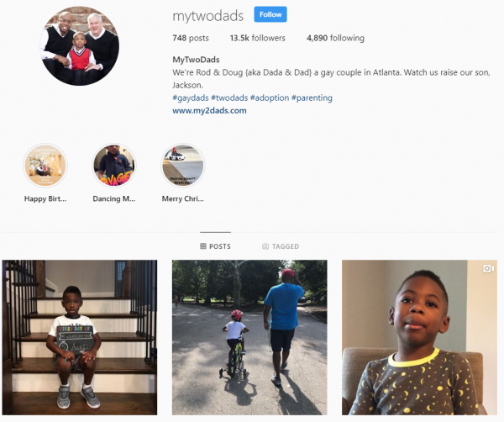504x422 pixels.
Task: Open the mytwodads profile picture
Action: (80, 45)
